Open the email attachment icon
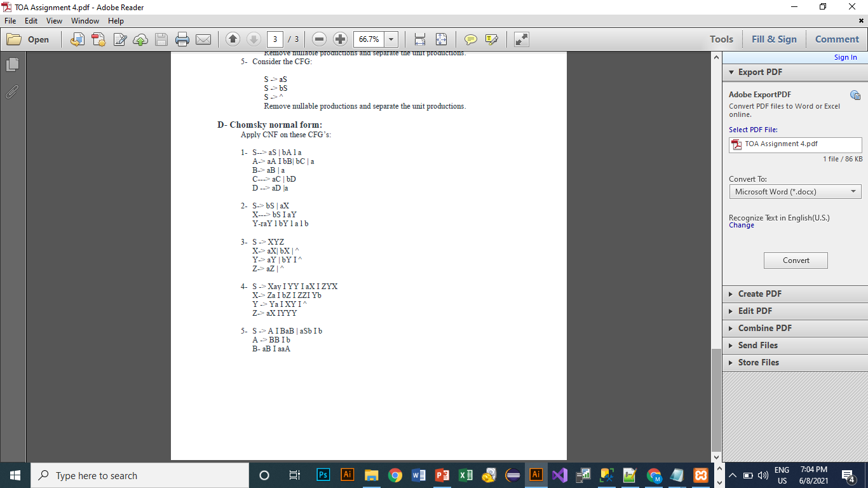 [x=203, y=39]
